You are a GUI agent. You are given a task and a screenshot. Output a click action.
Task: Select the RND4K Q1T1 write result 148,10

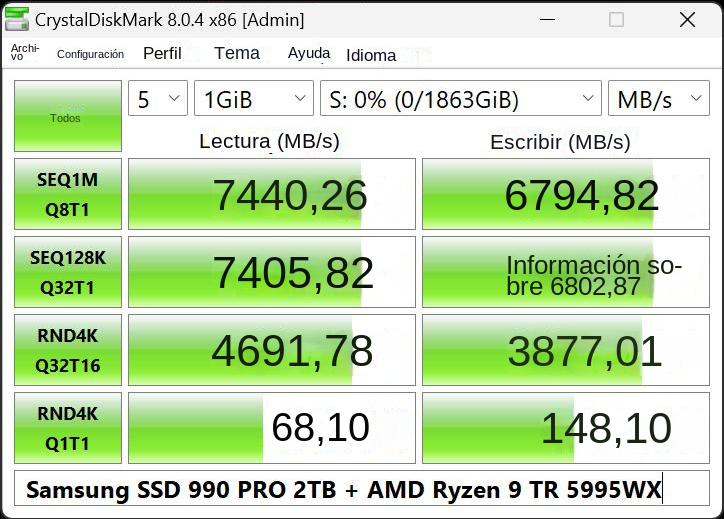[x=566, y=428]
